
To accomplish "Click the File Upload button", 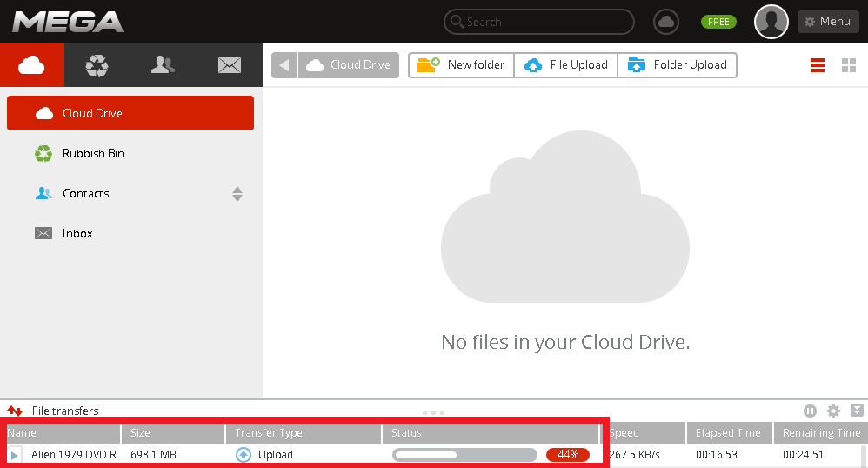I will [x=565, y=65].
